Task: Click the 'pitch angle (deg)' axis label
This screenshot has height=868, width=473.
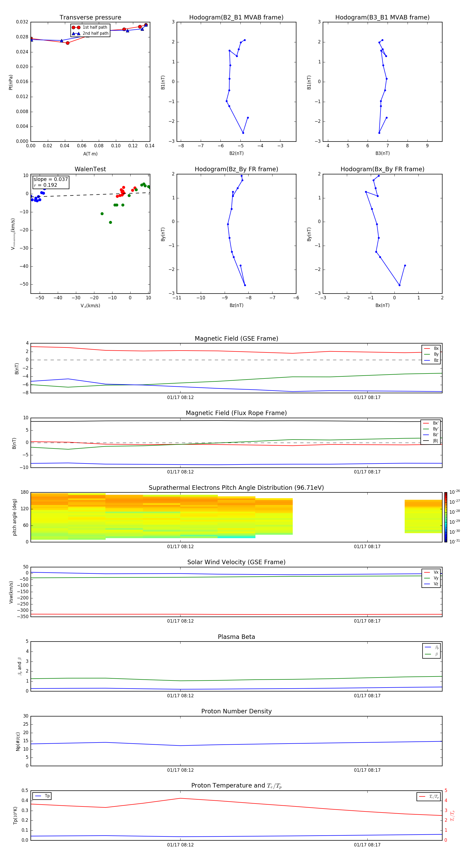Action: tap(14, 517)
